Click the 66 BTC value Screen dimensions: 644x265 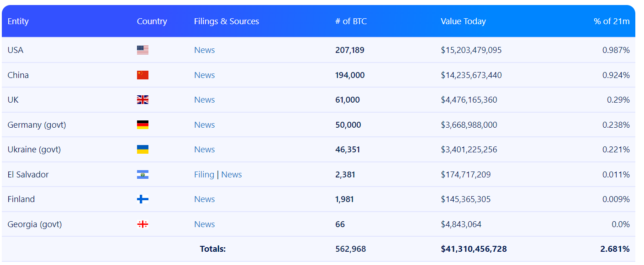pos(340,224)
